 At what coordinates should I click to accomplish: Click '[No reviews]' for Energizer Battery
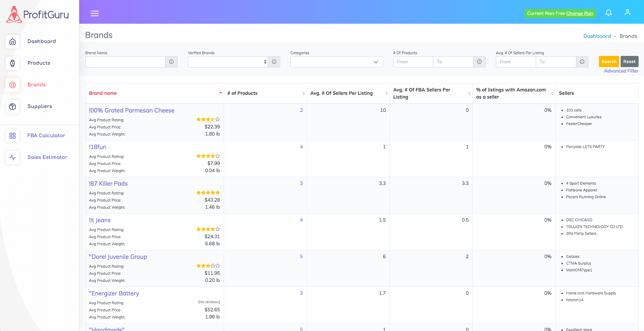pos(209,302)
